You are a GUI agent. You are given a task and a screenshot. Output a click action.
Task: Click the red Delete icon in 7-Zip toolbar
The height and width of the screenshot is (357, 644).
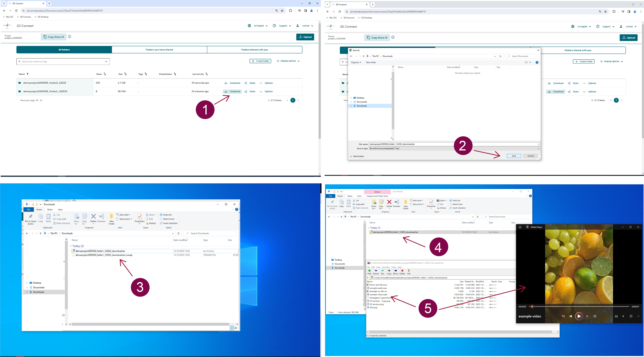click(402, 271)
